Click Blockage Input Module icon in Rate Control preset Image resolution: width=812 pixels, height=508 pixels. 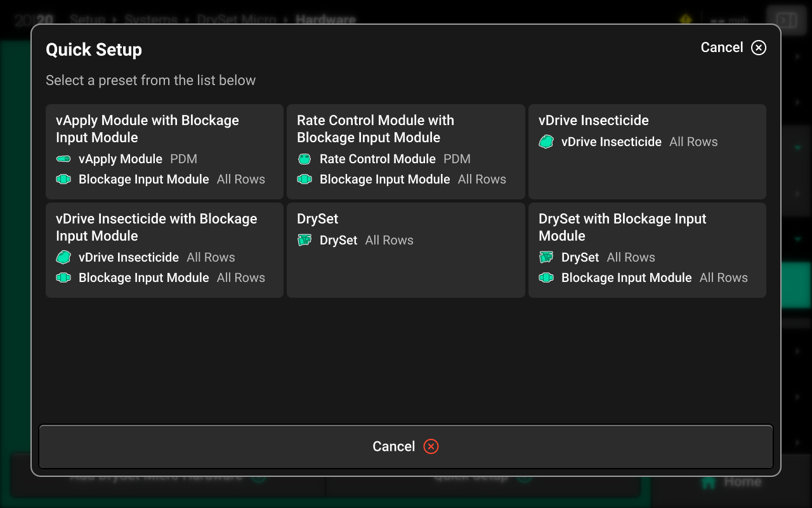click(304, 179)
